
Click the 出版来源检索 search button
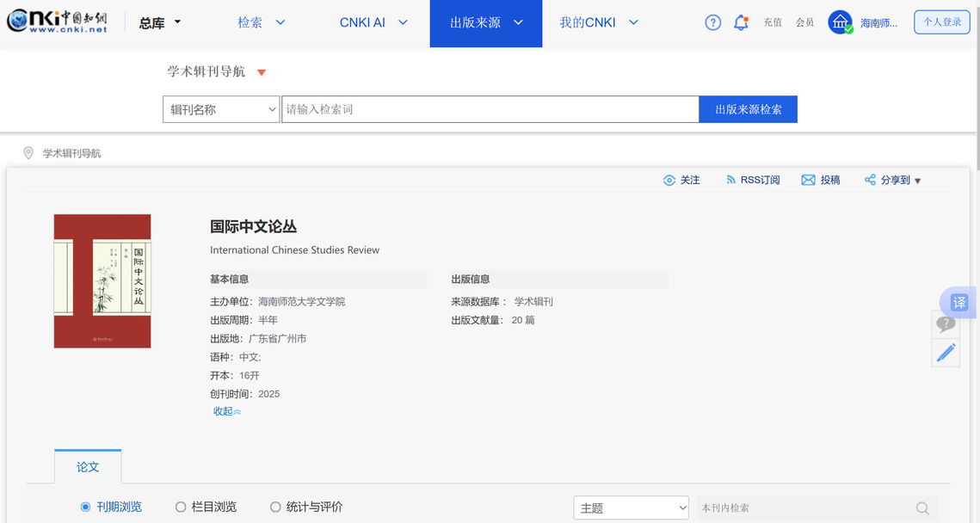pos(748,109)
